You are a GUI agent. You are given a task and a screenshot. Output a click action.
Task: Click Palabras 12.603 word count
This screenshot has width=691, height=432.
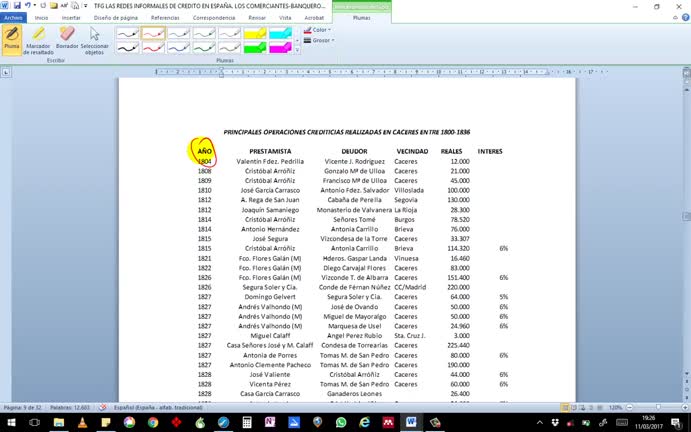pos(70,408)
